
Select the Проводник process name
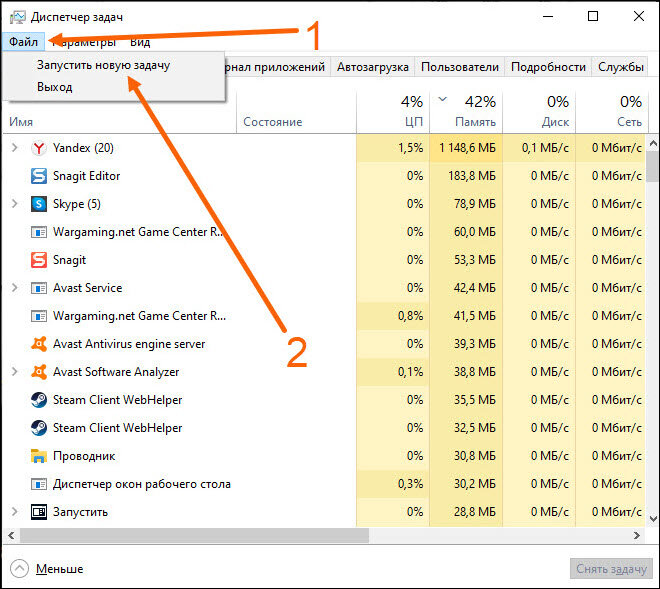coord(84,456)
